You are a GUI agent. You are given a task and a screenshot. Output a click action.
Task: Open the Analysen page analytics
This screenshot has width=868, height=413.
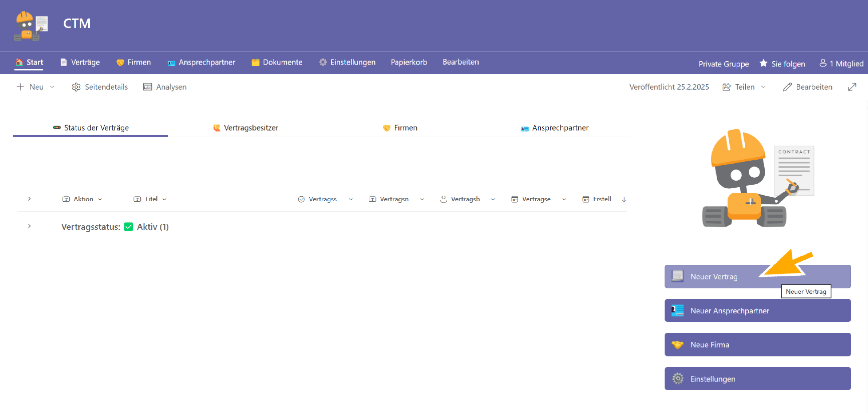pos(165,87)
